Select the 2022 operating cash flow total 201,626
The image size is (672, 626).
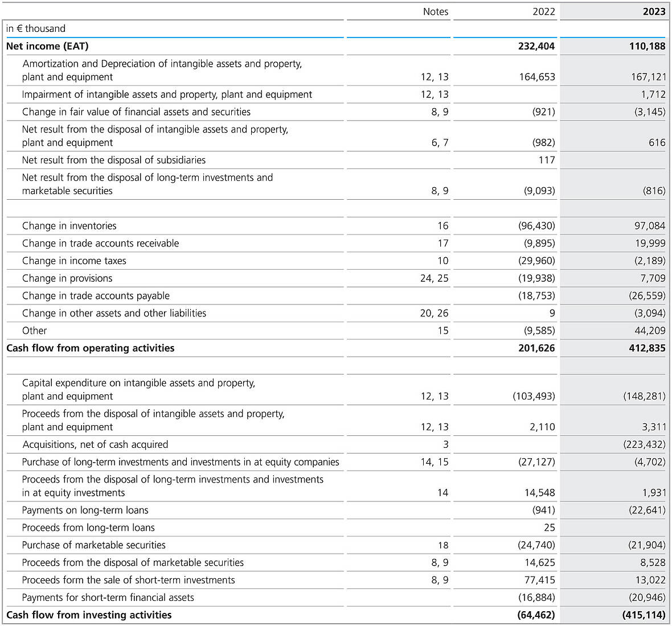[x=536, y=348]
